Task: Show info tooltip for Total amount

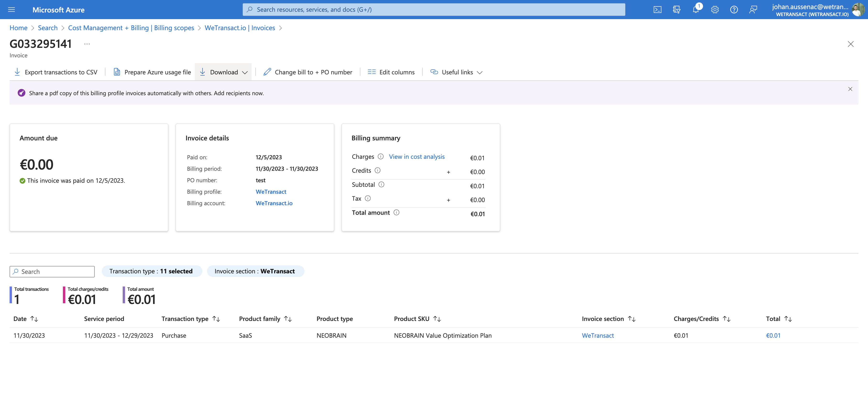Action: click(396, 212)
